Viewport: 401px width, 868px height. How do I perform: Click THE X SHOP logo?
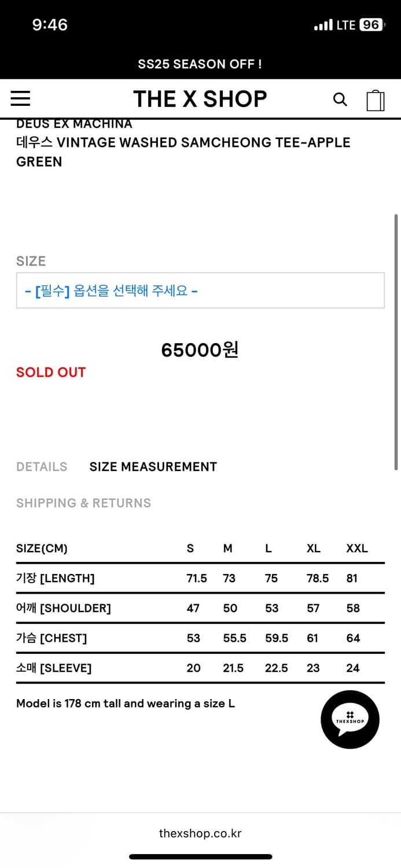click(x=200, y=99)
